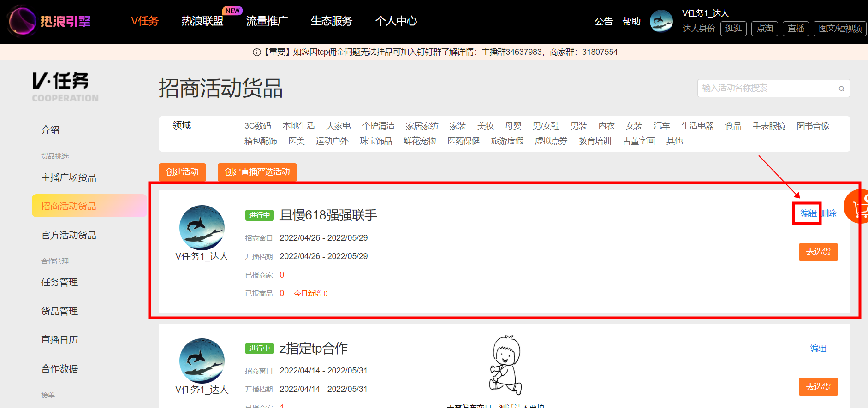Open 合作数据 in sidebar
Screen dimensions: 868x408
tap(59, 369)
